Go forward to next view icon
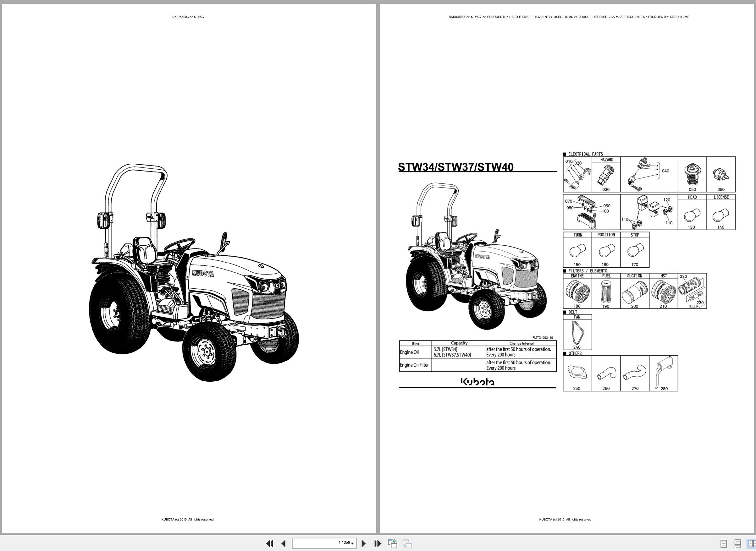Viewport: 756px width, 551px height. tap(407, 544)
